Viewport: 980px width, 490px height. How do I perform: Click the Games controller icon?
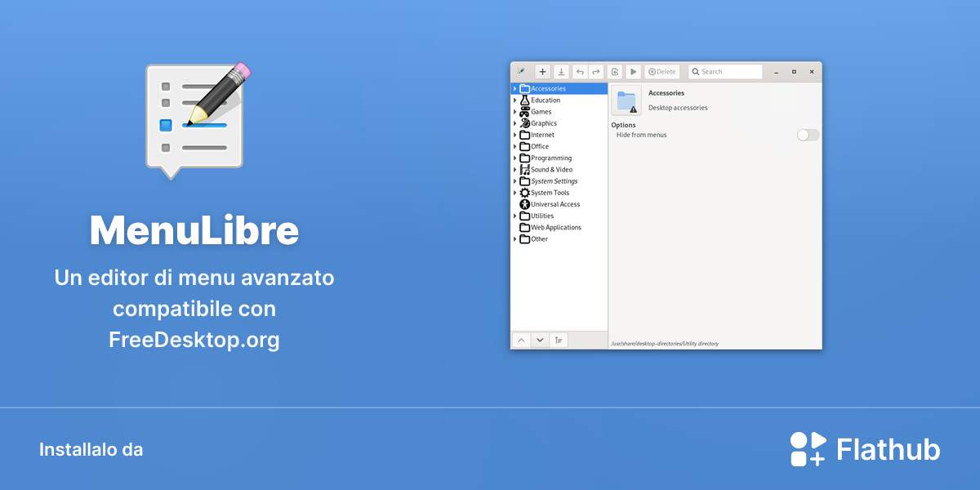click(x=524, y=112)
